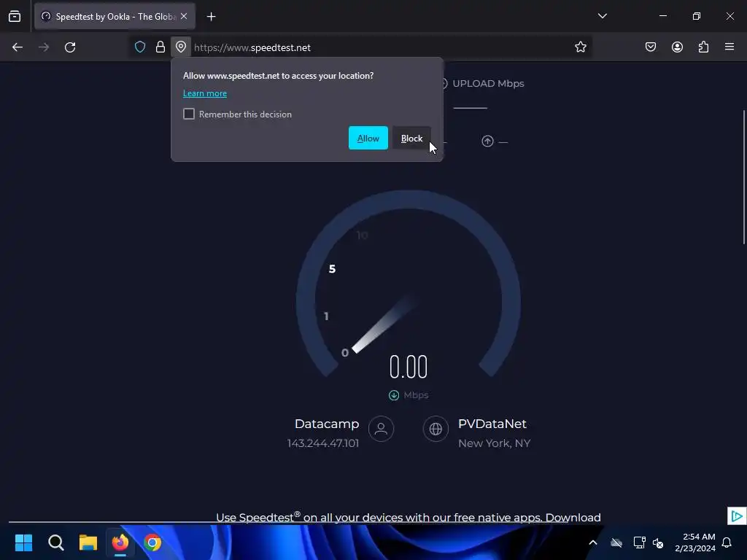Click the muted volume tray icon
Viewport: 747px width, 560px height.
click(658, 542)
